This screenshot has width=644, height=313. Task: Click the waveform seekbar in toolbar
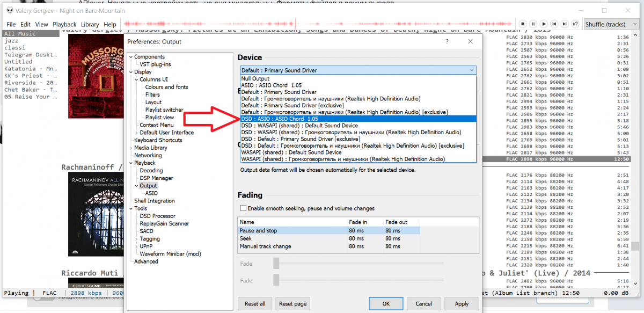[x=318, y=24]
